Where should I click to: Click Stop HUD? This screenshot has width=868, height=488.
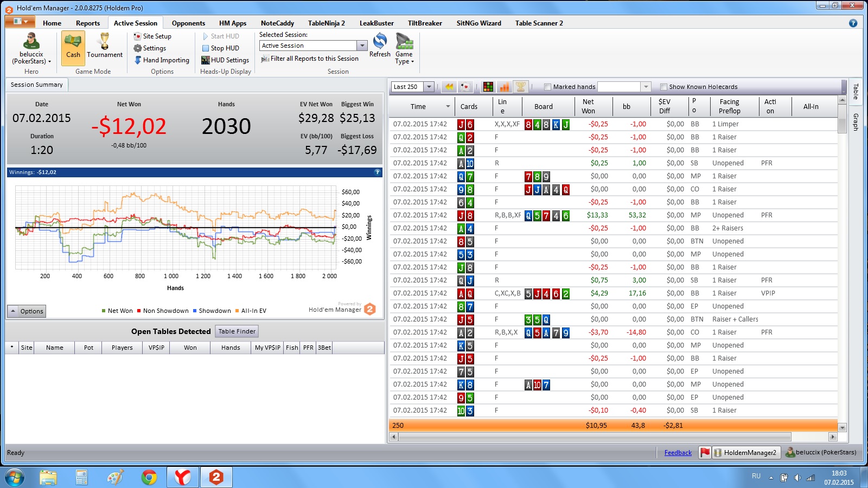point(220,48)
